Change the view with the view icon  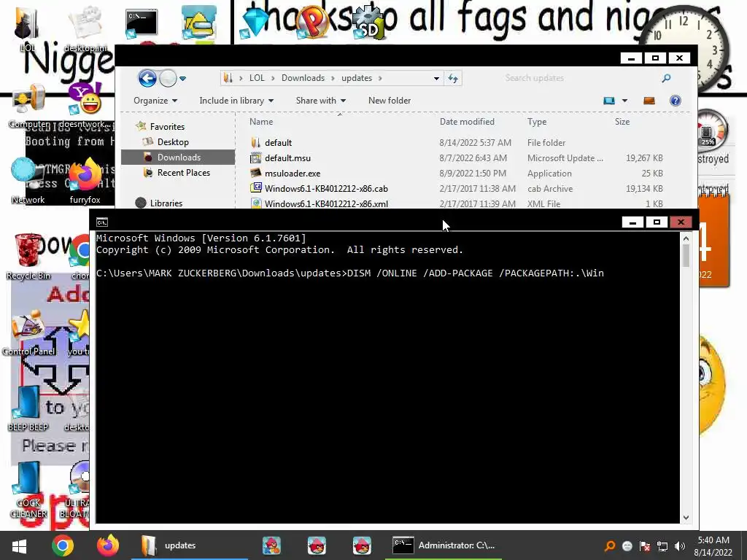coord(609,101)
